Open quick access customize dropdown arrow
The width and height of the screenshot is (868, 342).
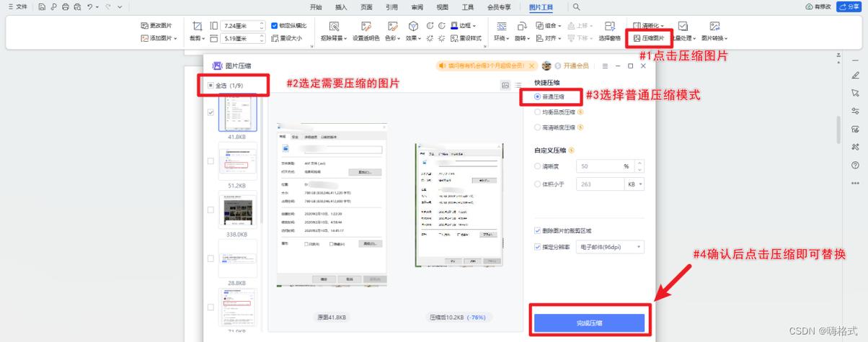point(120,6)
